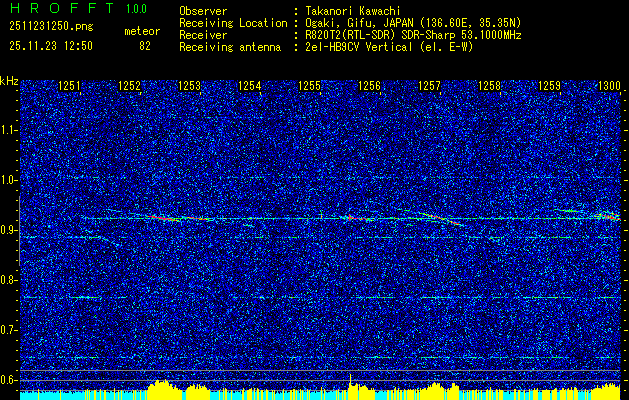Click the meteor echo spike near 1256
The width and height of the screenshot is (629, 400).
350,217
